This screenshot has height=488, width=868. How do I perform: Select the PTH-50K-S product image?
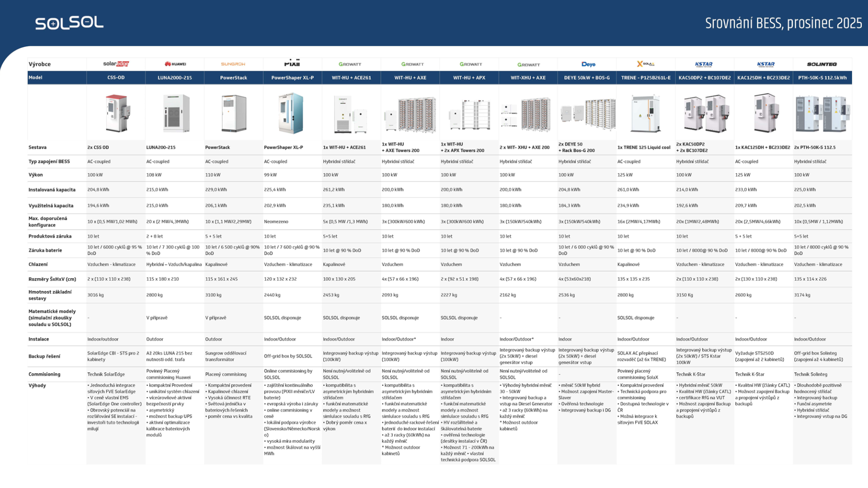pos(822,114)
